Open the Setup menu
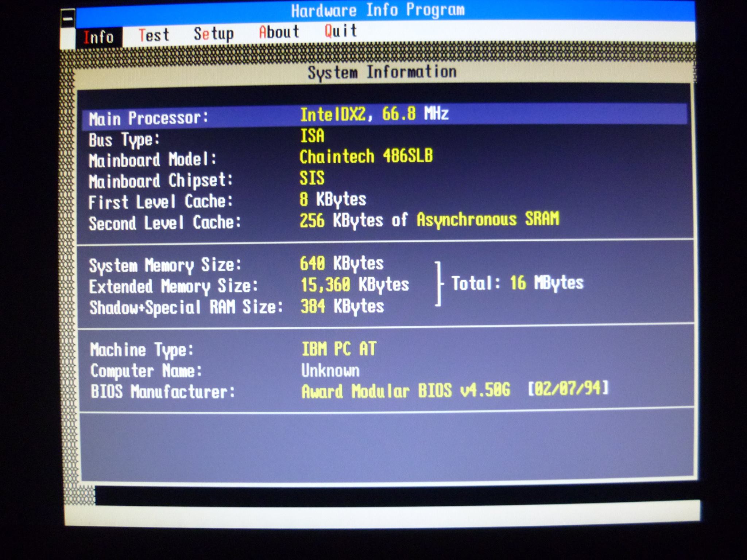The height and width of the screenshot is (560, 747). pos(213,34)
